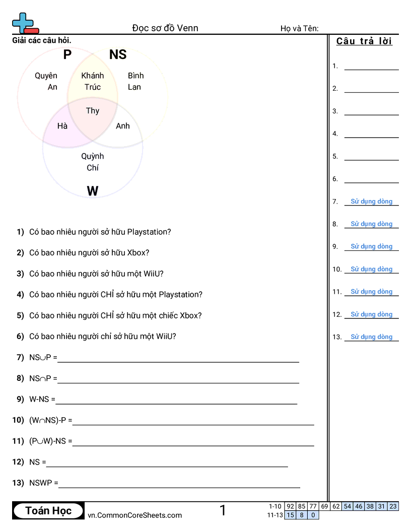Click the blank line after NS∪P =
The height and width of the screenshot is (532, 411).
pyautogui.click(x=178, y=359)
